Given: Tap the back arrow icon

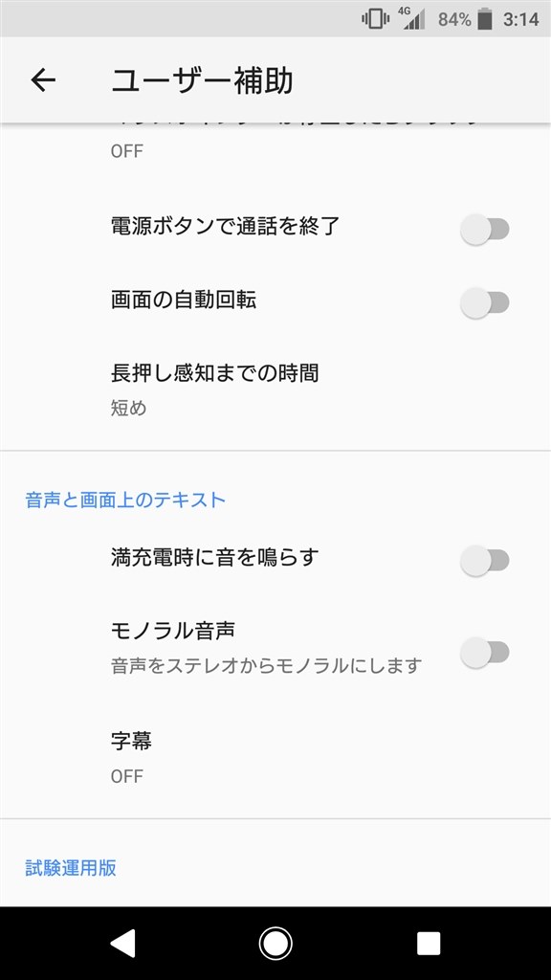Looking at the screenshot, I should [43, 80].
